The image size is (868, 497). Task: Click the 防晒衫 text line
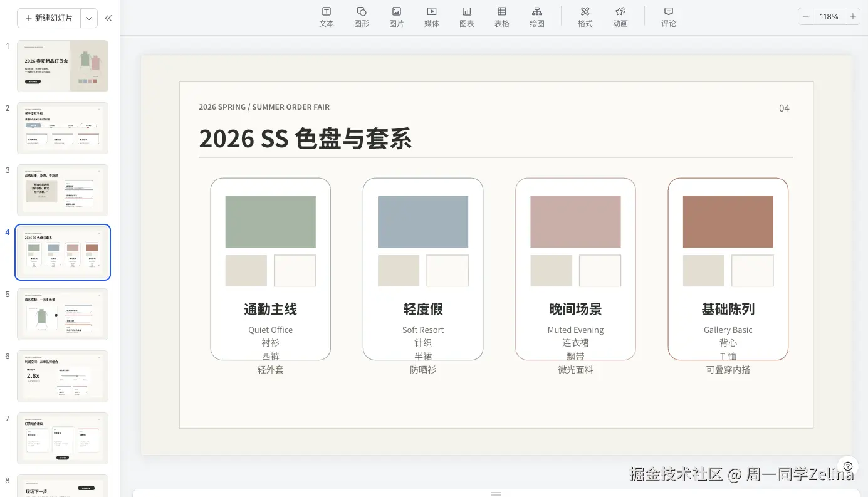pyautogui.click(x=423, y=370)
